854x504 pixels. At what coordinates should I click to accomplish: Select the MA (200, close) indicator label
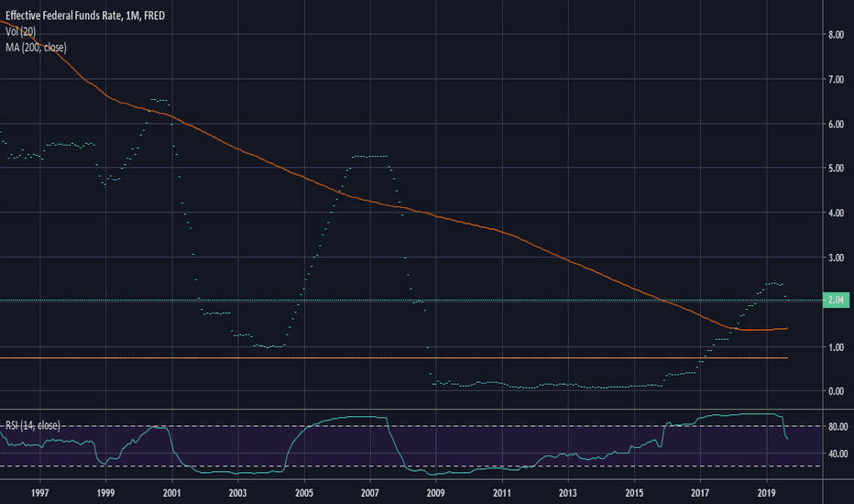point(36,48)
